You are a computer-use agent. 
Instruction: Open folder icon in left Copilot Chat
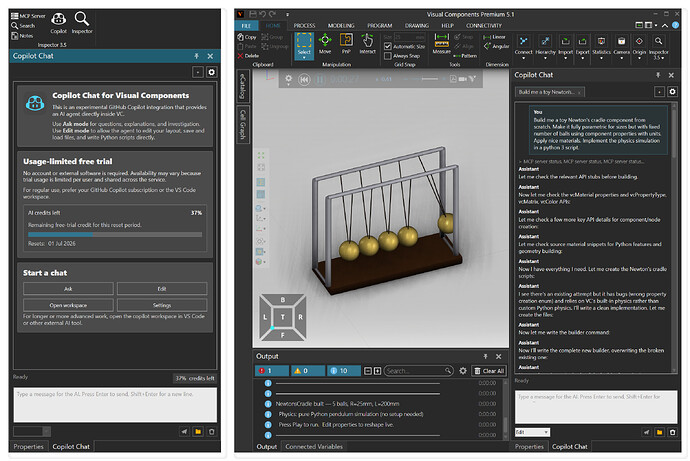click(198, 432)
